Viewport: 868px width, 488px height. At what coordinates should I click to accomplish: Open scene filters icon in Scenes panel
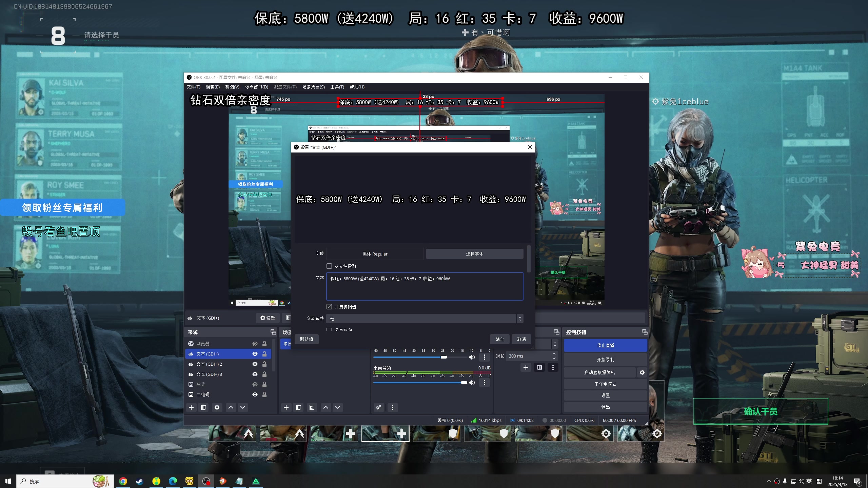click(x=312, y=407)
